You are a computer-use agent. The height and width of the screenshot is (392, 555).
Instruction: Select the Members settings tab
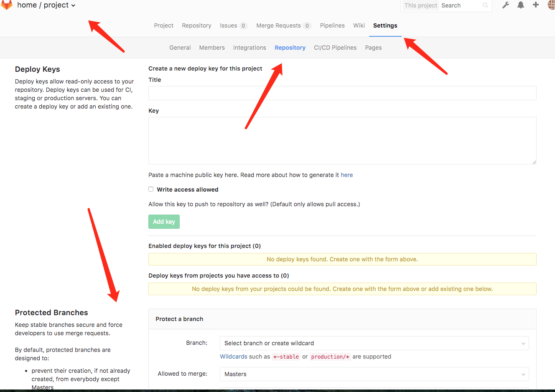point(212,48)
